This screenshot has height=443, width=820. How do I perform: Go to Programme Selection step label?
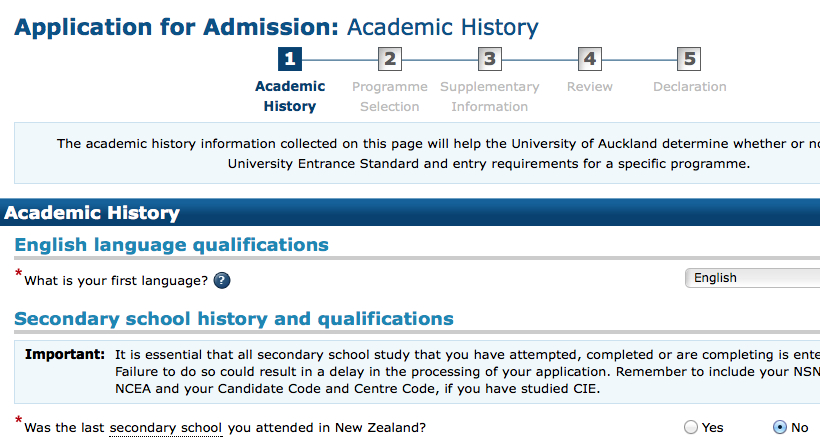[390, 96]
